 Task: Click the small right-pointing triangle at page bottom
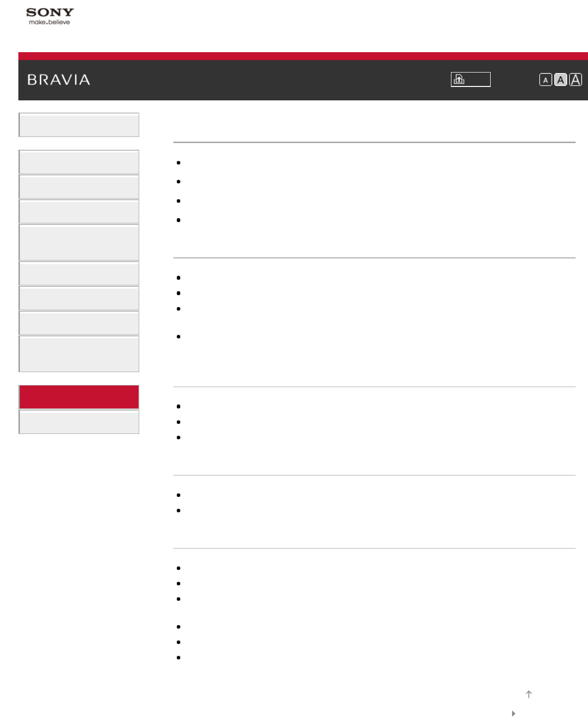tap(514, 714)
